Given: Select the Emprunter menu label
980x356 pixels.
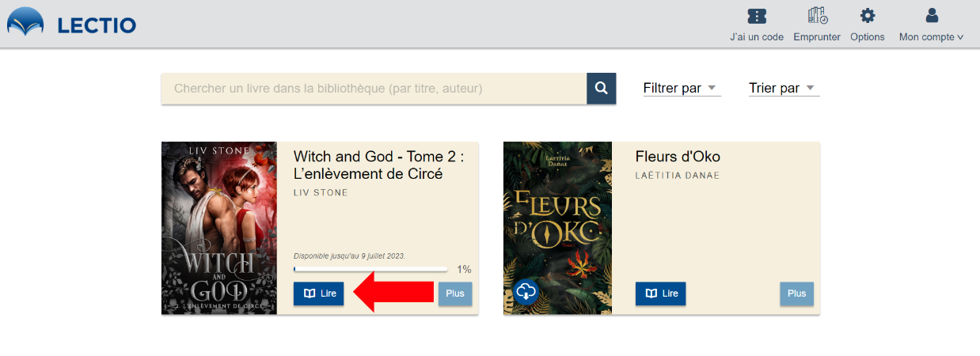Looking at the screenshot, I should (817, 37).
